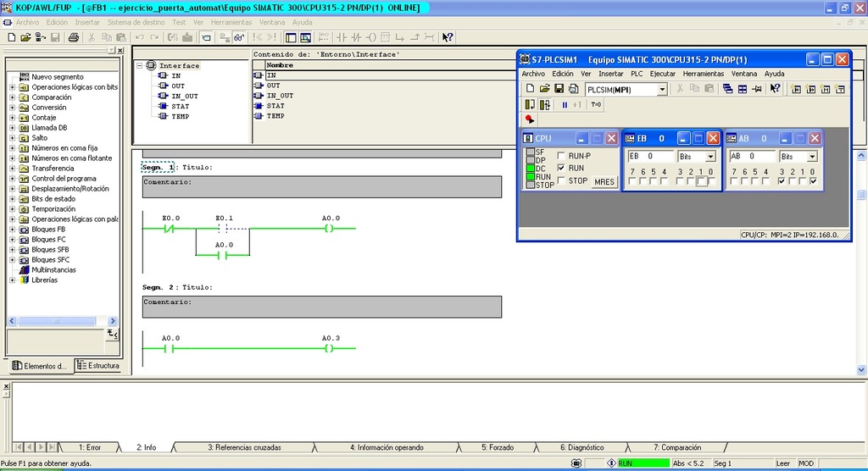
Task: Open the Estructura tab button
Action: point(97,366)
